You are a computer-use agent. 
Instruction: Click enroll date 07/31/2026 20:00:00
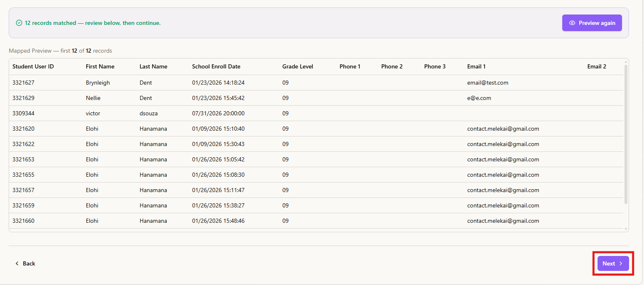pyautogui.click(x=218, y=113)
